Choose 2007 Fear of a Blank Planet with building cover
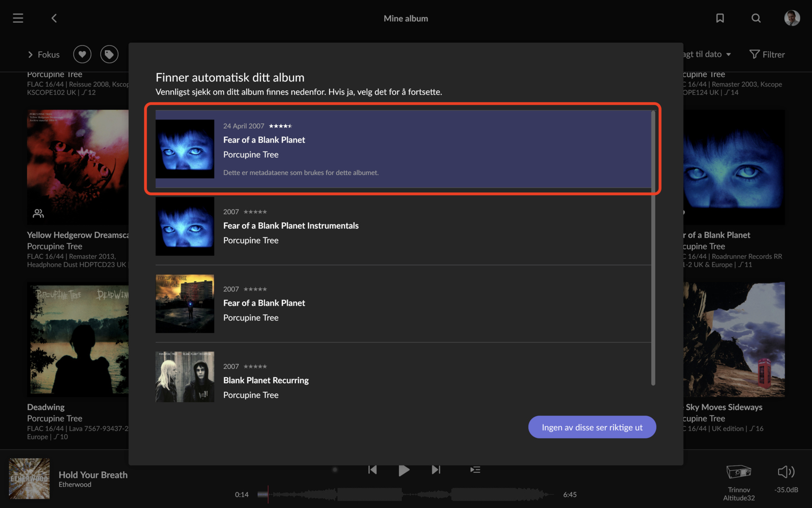812x508 pixels. click(403, 303)
